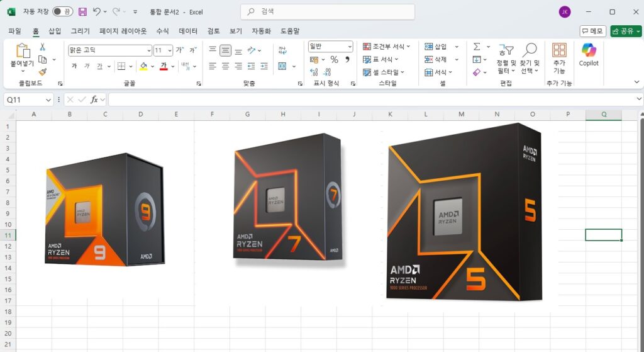Viewport: 644px width, 352px height.
Task: Click the Save floppy disk icon
Action: tap(82, 11)
